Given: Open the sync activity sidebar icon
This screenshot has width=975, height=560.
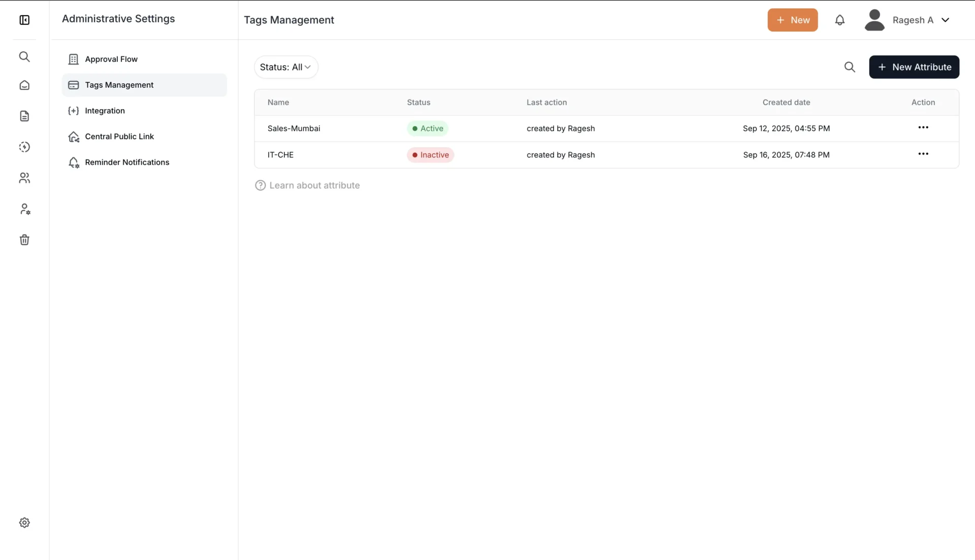Looking at the screenshot, I should tap(24, 147).
